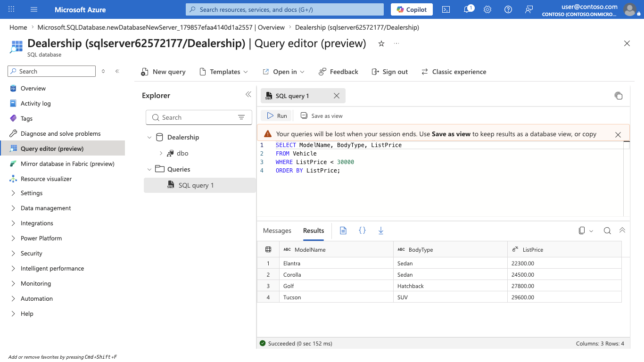Screen dimensions: 644x362
Task: Expand the dbo schema node
Action: (161, 153)
